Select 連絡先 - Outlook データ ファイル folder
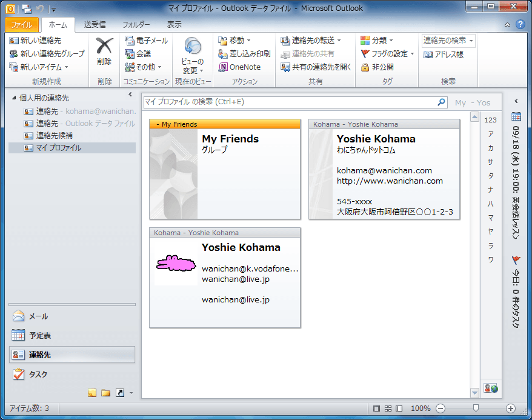 79,124
